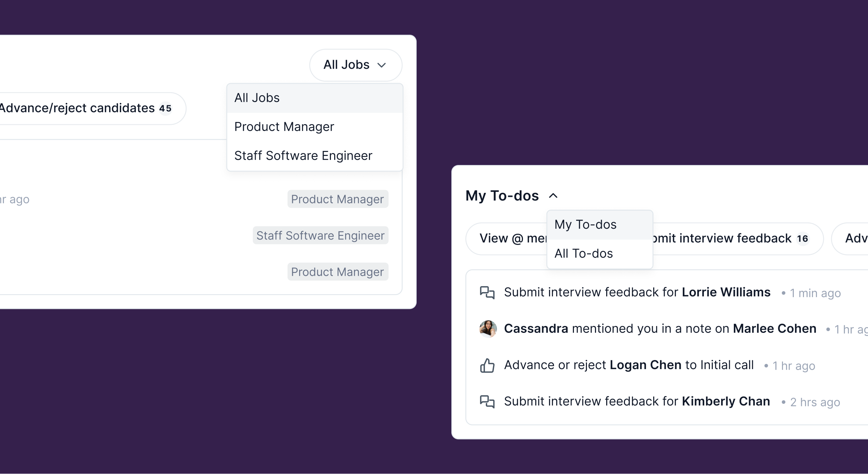868x474 pixels.
Task: Open Lorrie Williams candidate link
Action: (726, 292)
